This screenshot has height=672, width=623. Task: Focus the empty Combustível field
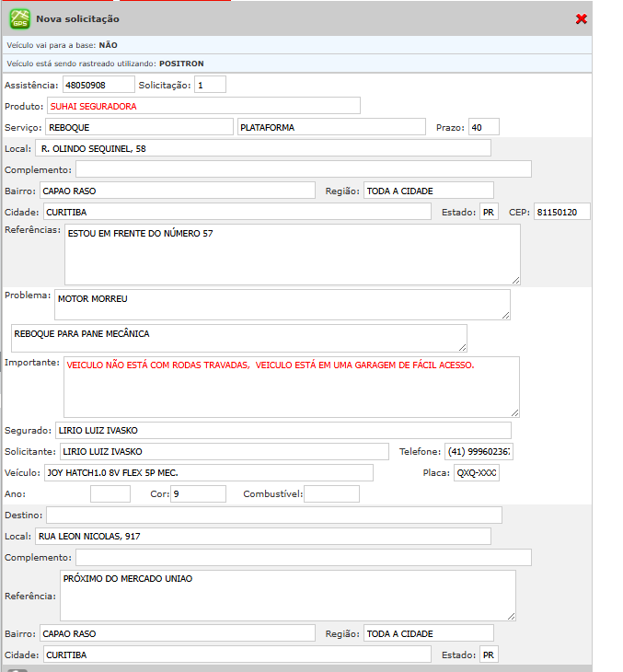pos(331,494)
